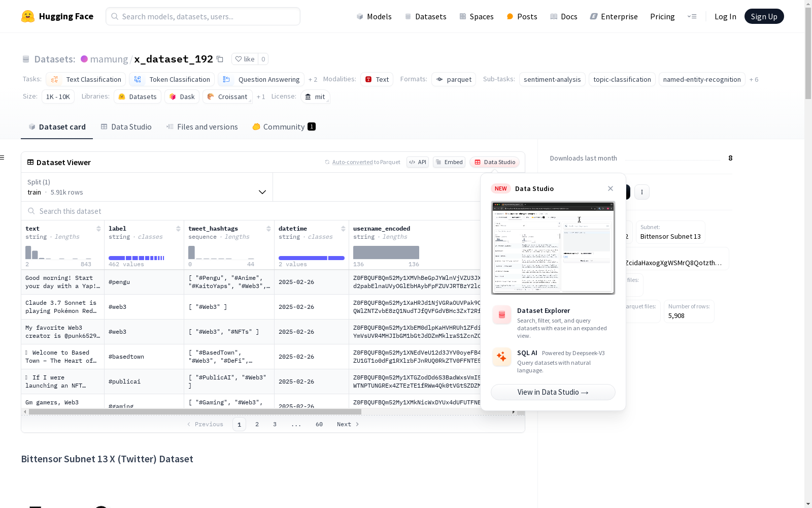Click the SQL AI sparkle icon
812x508 pixels.
click(502, 357)
